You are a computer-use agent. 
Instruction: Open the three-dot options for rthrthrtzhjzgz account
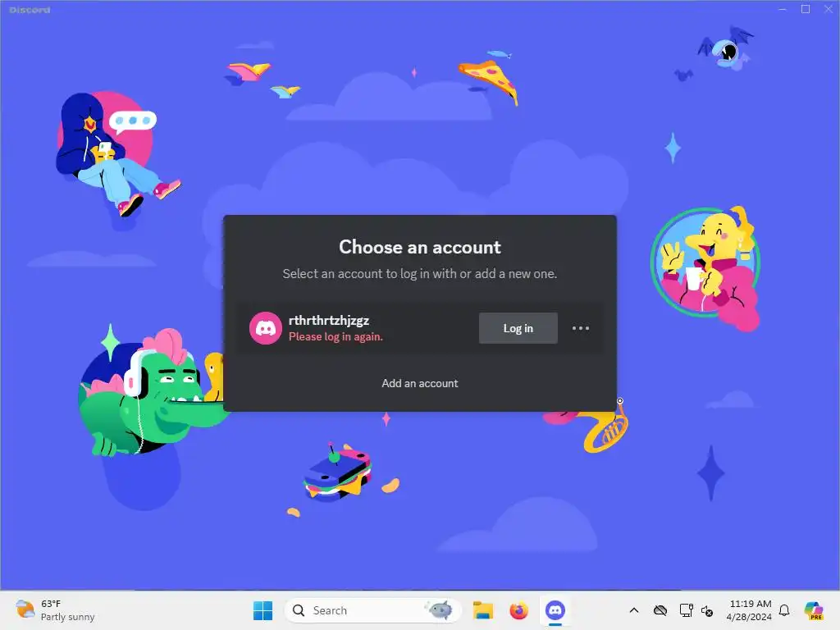581,328
